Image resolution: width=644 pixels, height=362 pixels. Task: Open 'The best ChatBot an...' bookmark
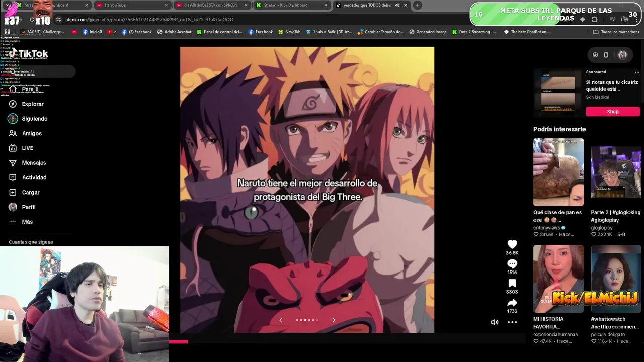(526, 32)
